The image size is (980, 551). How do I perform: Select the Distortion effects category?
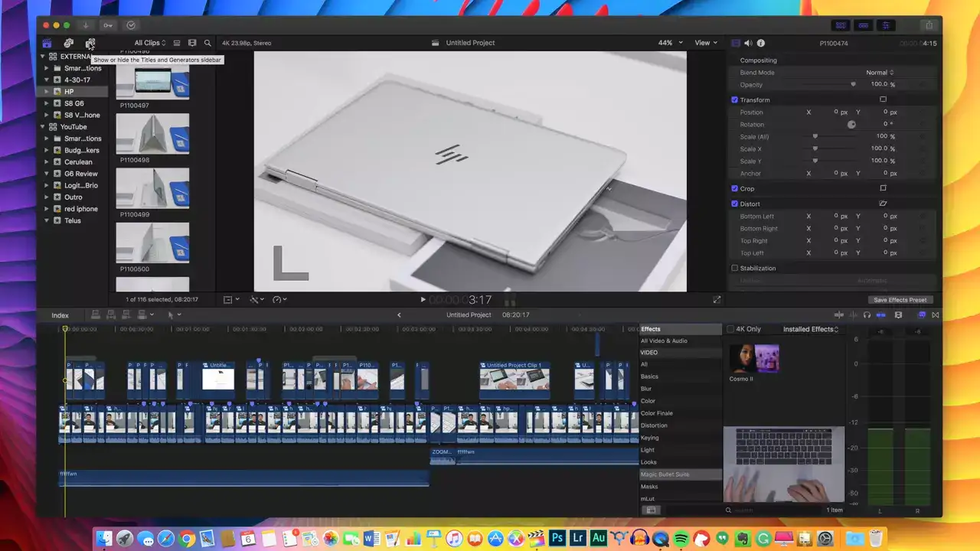pos(654,425)
